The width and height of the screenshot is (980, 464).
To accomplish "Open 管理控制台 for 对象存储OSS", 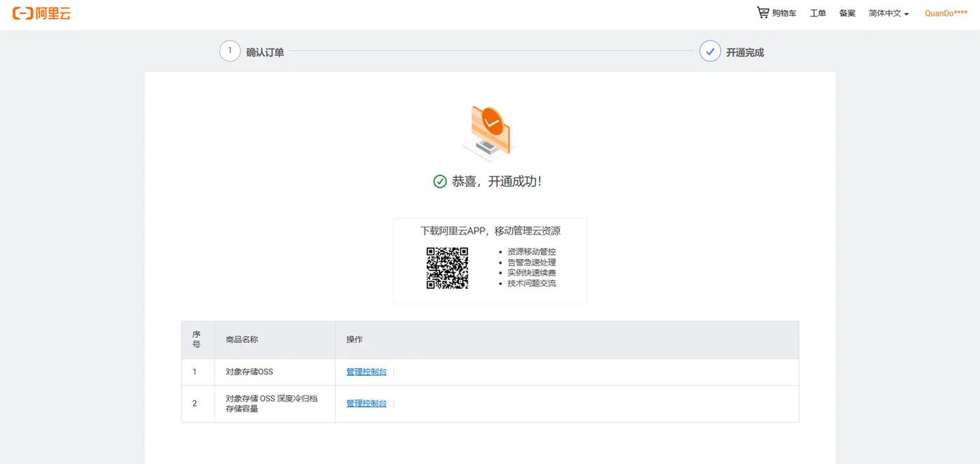I will coord(366,372).
